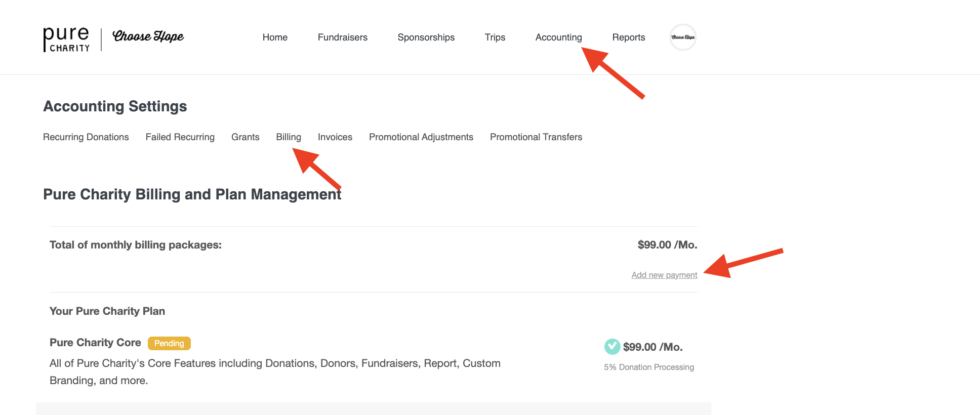980x415 pixels.
Task: Click the Add new payment link
Action: [x=664, y=275]
